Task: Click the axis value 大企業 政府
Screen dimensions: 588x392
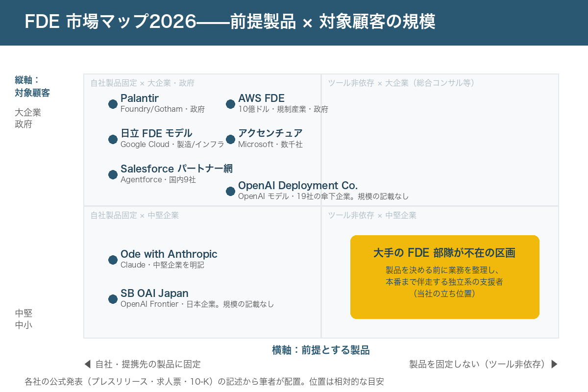Action: pos(28,118)
